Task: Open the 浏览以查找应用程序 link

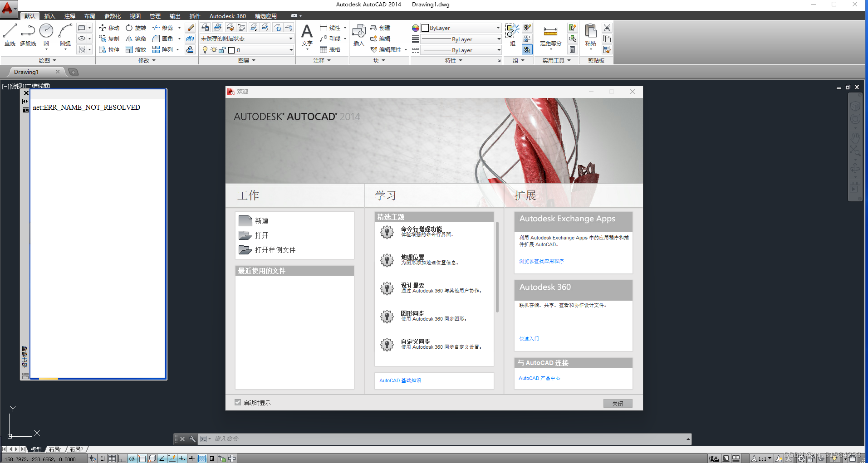Action: click(541, 261)
